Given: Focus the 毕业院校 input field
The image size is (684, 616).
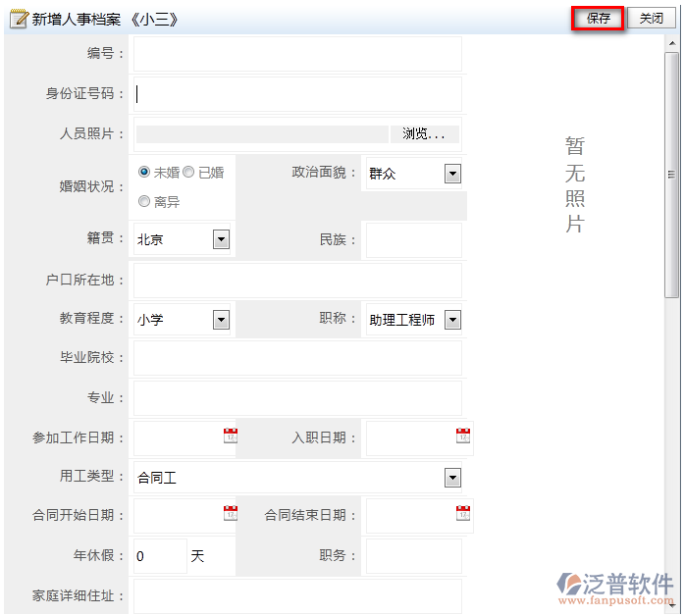Looking at the screenshot, I should click(x=297, y=358).
